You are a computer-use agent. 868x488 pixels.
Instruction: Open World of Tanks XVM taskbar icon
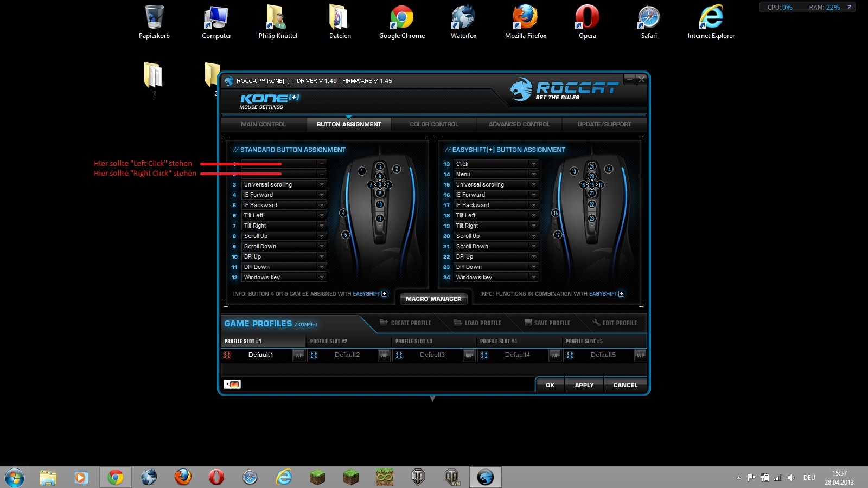452,477
